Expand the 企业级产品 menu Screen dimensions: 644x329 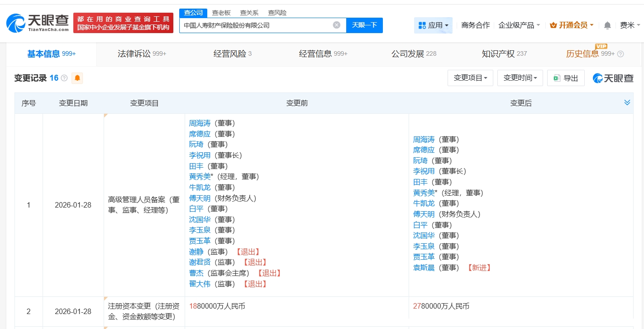pyautogui.click(x=519, y=25)
